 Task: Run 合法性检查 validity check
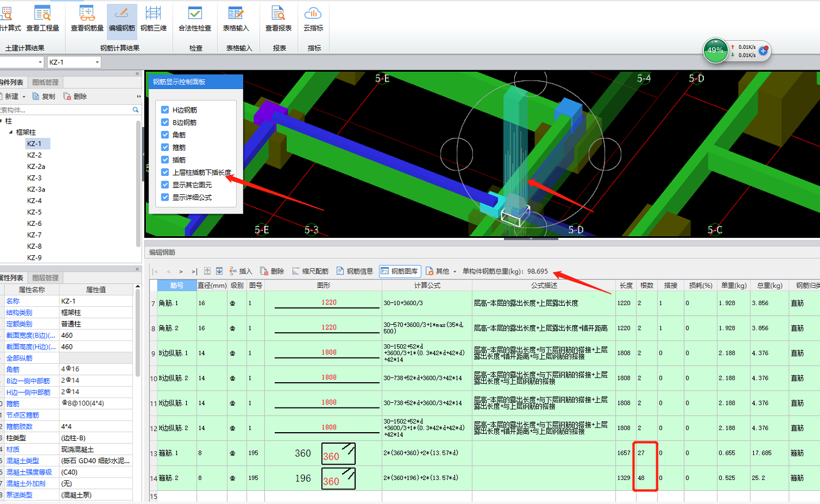(x=195, y=18)
